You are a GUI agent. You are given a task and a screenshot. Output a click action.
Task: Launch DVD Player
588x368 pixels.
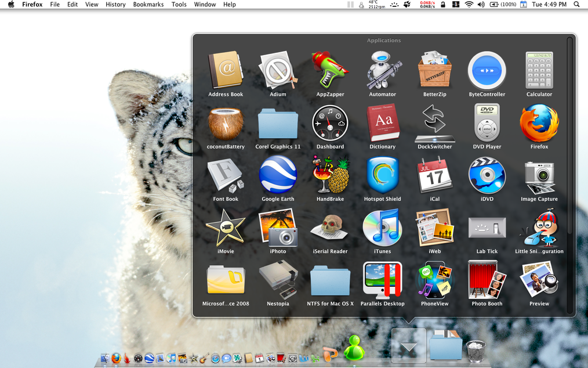point(487,122)
